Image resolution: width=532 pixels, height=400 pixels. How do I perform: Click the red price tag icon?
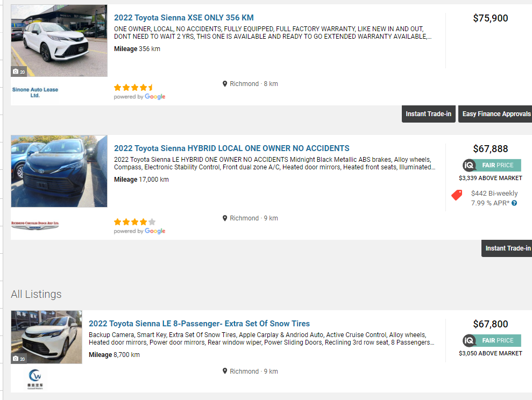(457, 195)
